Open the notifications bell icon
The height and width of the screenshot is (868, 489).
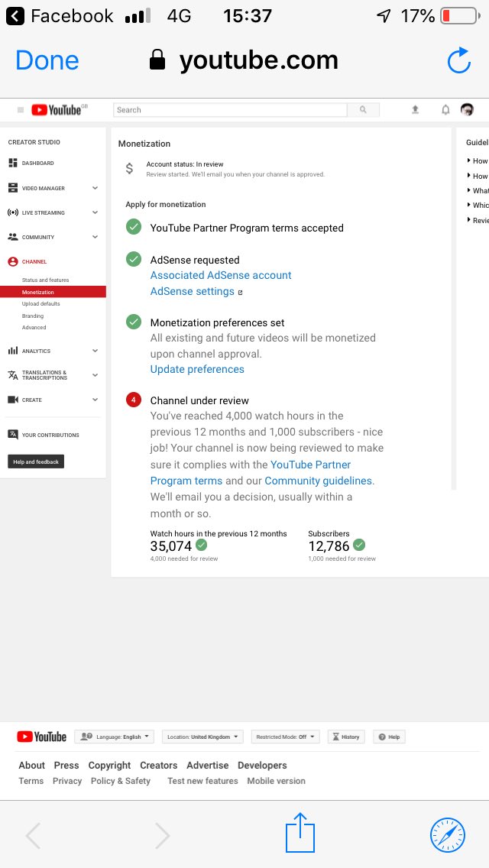[x=445, y=109]
